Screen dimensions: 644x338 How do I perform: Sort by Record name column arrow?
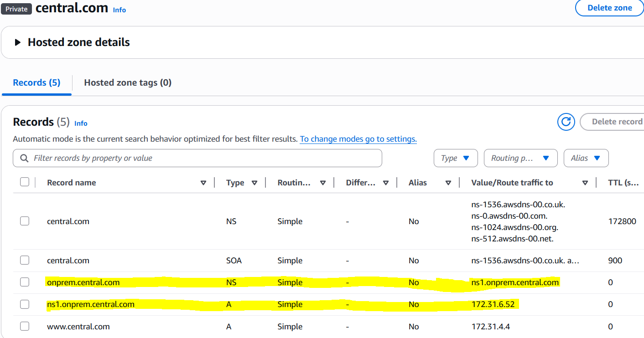pos(203,183)
